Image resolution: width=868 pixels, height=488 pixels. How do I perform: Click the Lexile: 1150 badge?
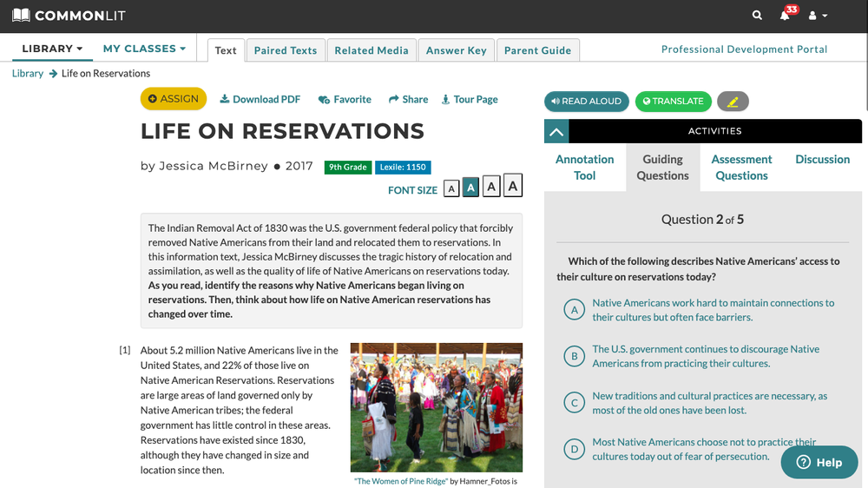pyautogui.click(x=403, y=168)
